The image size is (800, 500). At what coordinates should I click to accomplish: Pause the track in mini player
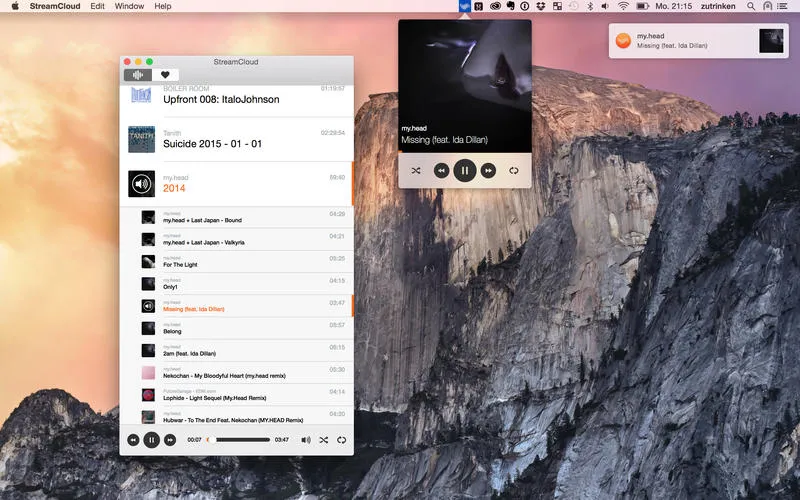point(464,171)
